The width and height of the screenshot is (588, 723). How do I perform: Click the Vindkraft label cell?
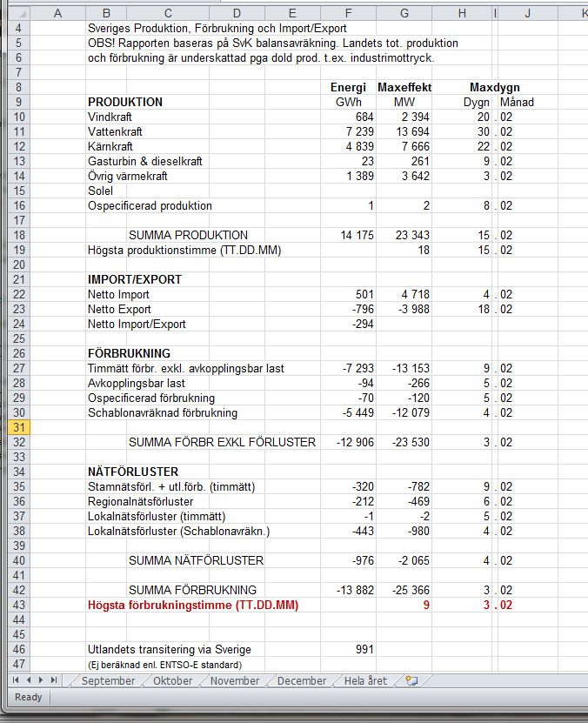[111, 117]
